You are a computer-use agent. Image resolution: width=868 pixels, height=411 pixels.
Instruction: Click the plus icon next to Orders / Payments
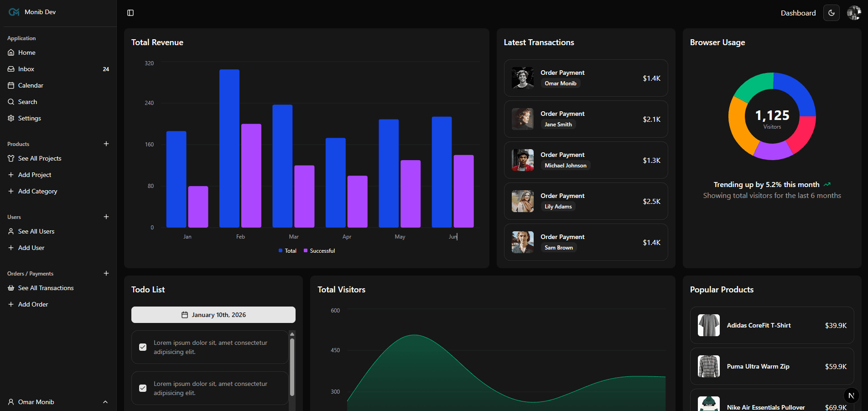(x=106, y=273)
